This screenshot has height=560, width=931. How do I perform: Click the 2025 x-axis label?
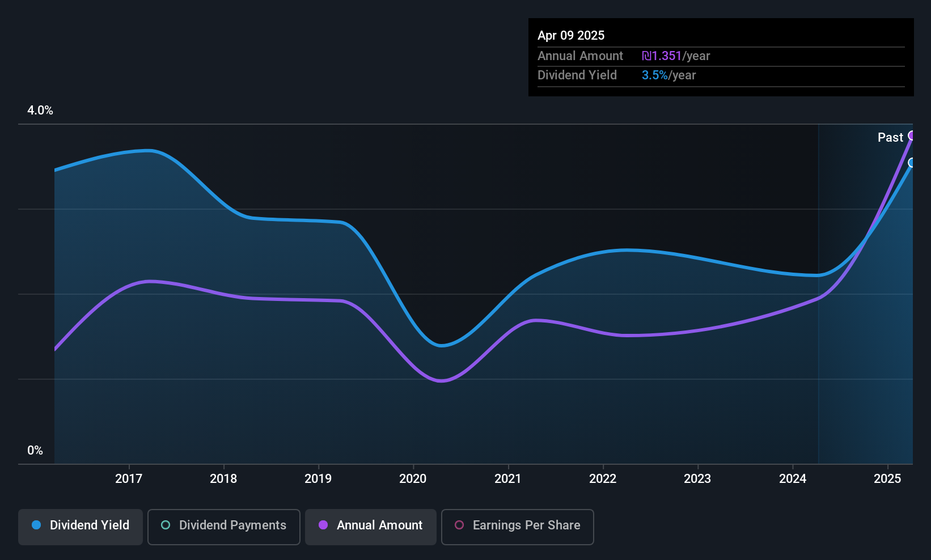click(887, 478)
